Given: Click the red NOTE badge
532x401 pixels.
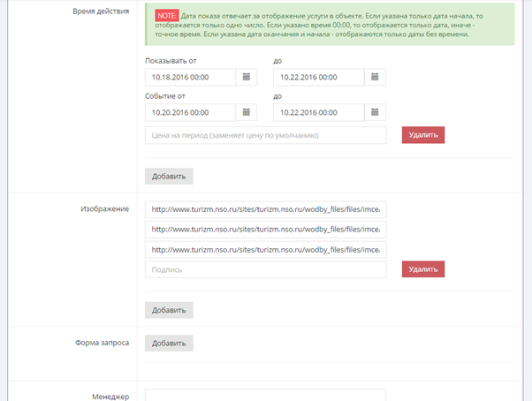Looking at the screenshot, I should (x=167, y=15).
